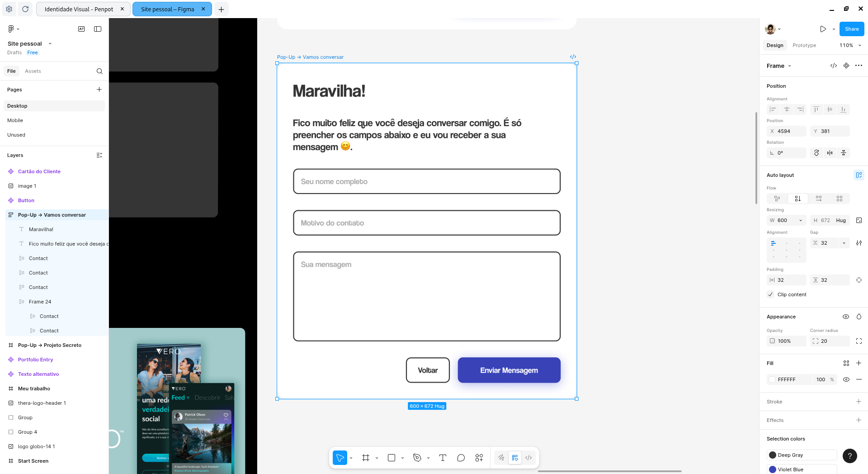Open layer search in the left panel
The height and width of the screenshot is (474, 868).
pos(99,71)
